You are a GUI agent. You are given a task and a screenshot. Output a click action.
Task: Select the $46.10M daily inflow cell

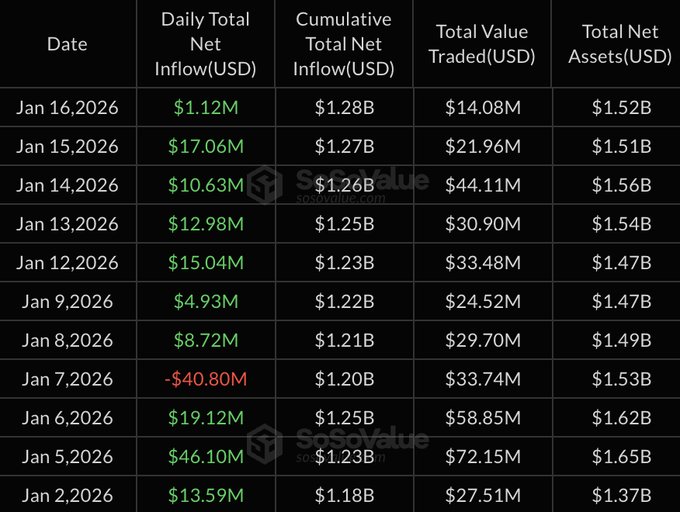point(208,457)
